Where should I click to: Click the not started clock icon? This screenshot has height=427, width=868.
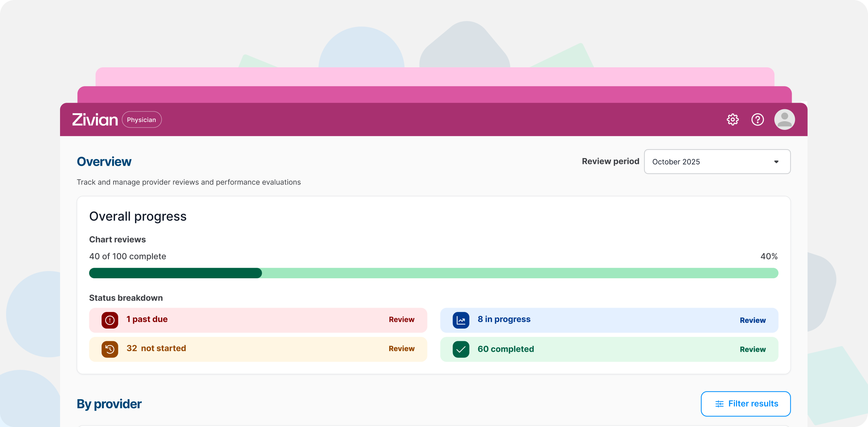(x=110, y=349)
